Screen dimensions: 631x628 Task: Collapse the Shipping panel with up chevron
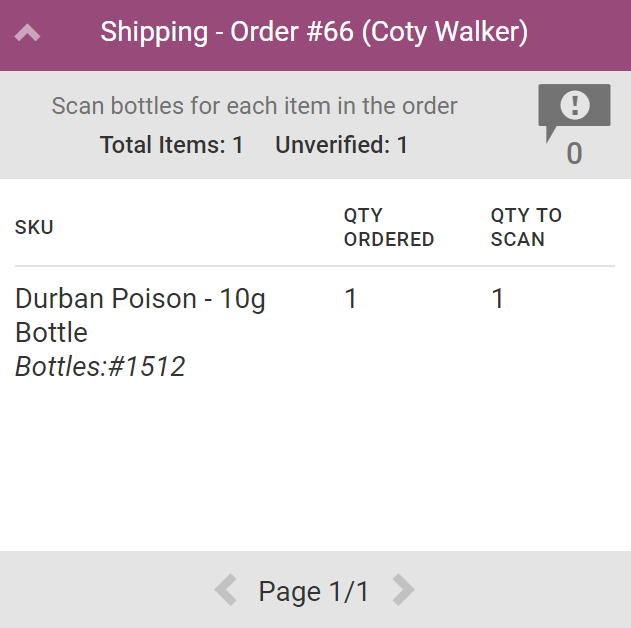point(28,33)
